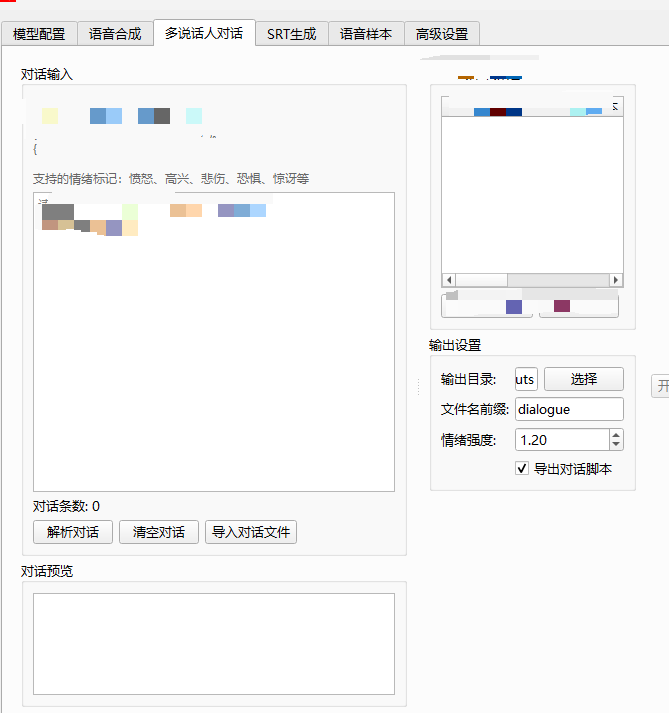Open the 语音合成 tab
Image resolution: width=669 pixels, height=713 pixels.
coord(114,34)
